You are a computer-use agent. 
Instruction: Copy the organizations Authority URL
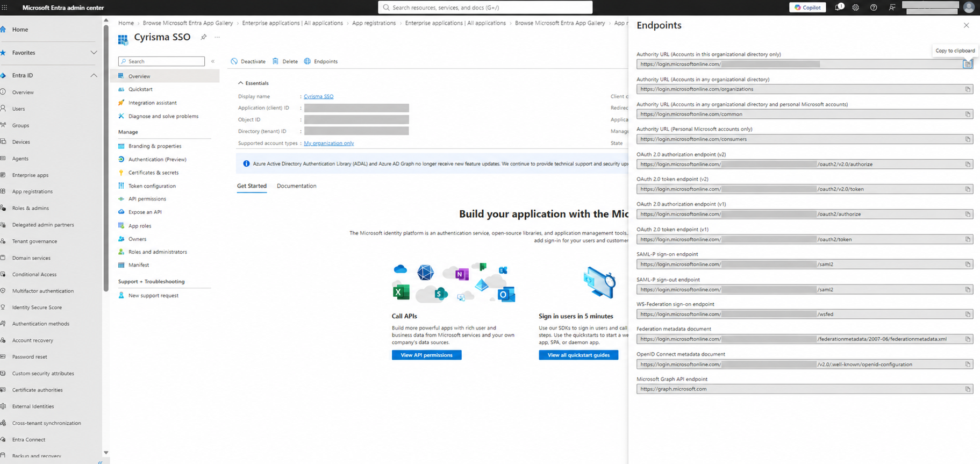coord(968,89)
